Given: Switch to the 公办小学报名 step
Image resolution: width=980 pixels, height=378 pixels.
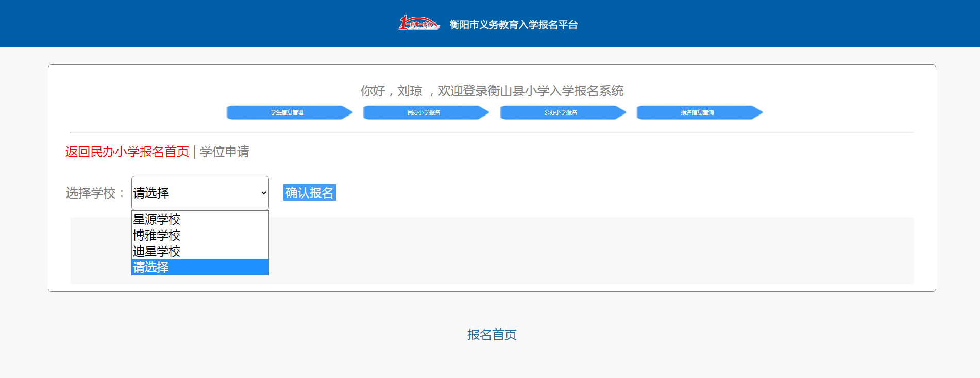Looking at the screenshot, I should coord(561,112).
